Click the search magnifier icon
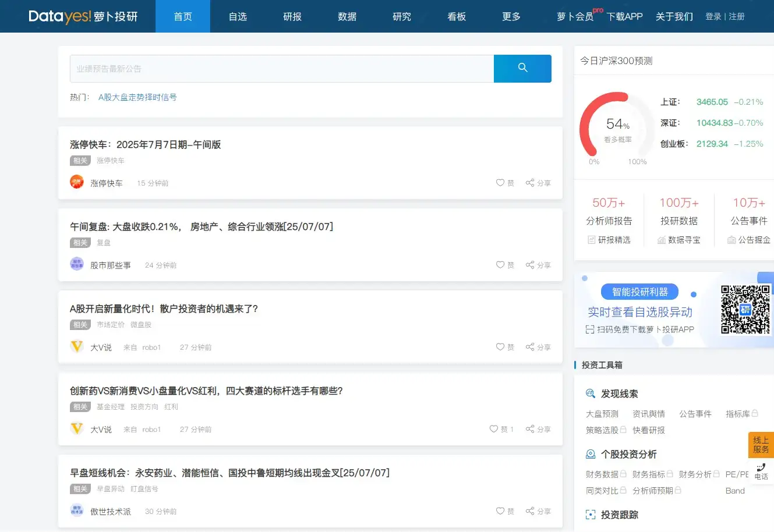This screenshot has height=532, width=774. point(522,68)
